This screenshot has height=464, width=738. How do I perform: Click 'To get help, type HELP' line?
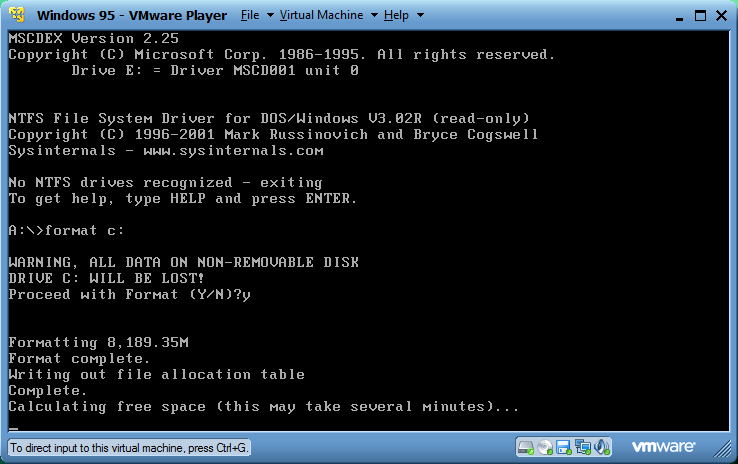pyautogui.click(x=183, y=199)
